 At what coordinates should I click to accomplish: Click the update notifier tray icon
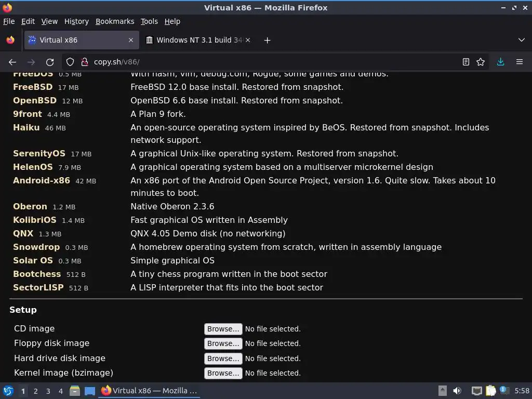coord(504,390)
